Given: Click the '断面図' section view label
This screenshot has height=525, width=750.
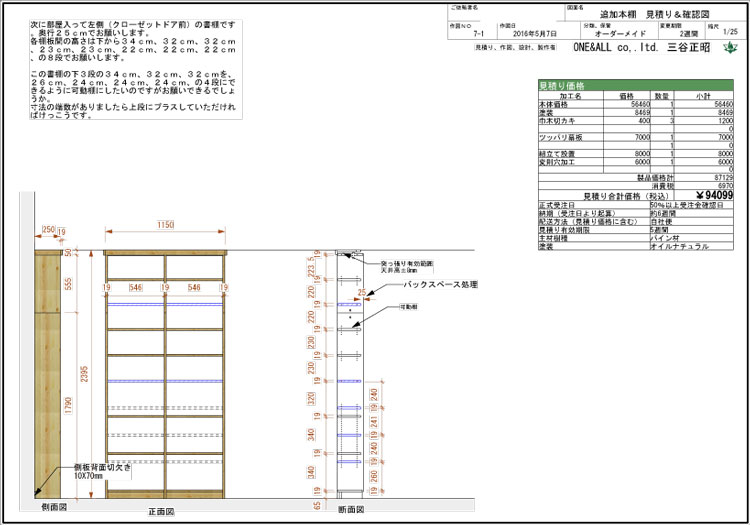Looking at the screenshot, I should [351, 510].
